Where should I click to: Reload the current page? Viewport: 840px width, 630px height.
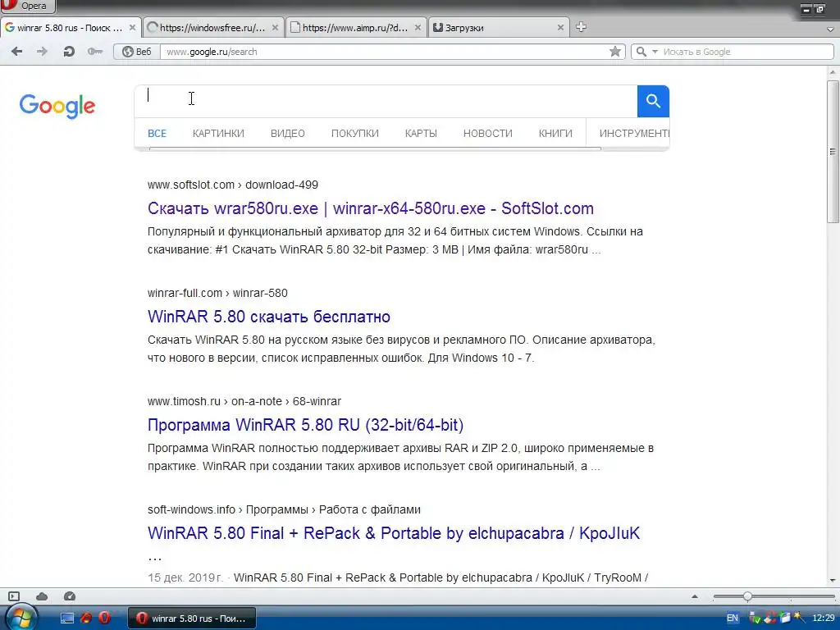(x=69, y=52)
